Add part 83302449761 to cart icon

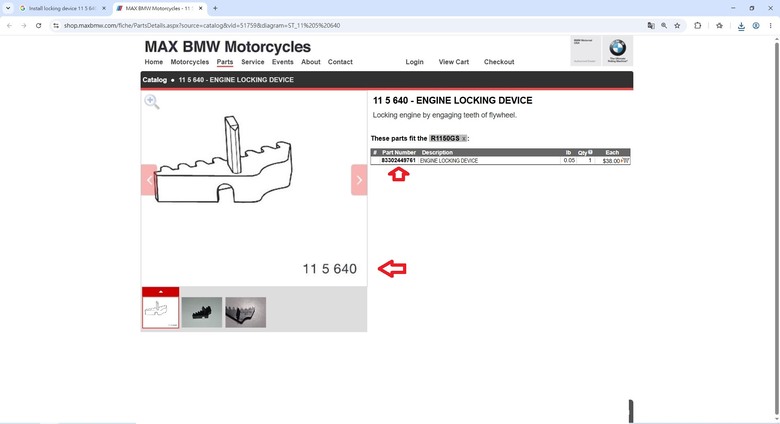(x=625, y=160)
